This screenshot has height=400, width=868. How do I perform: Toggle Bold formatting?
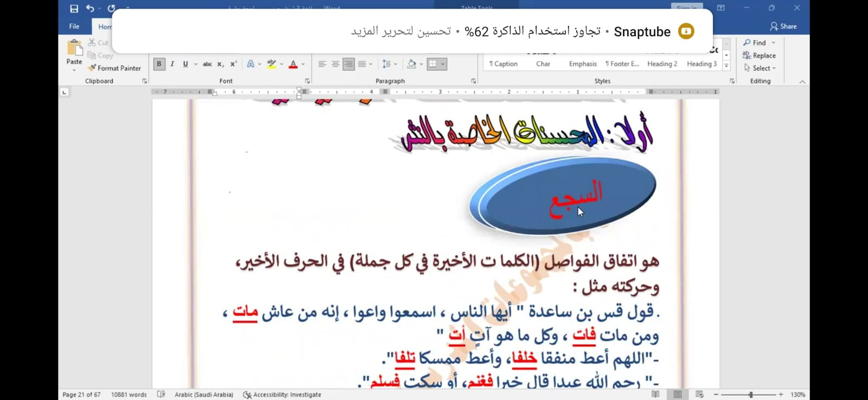pyautogui.click(x=159, y=64)
